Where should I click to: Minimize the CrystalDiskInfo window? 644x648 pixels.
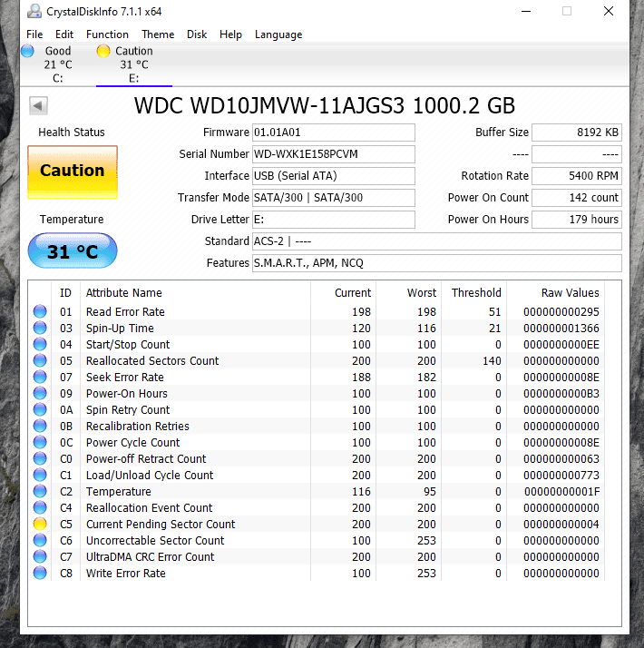[x=526, y=11]
